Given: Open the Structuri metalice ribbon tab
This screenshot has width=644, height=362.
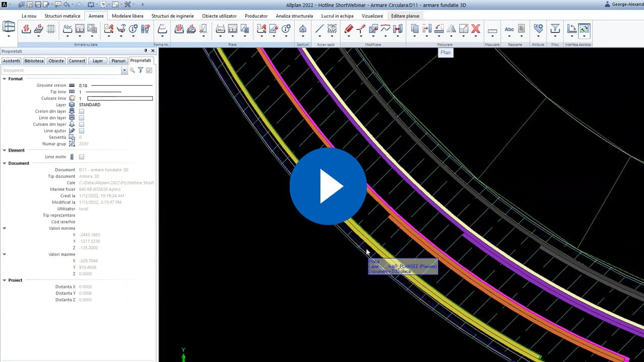Looking at the screenshot, I should [x=63, y=16].
